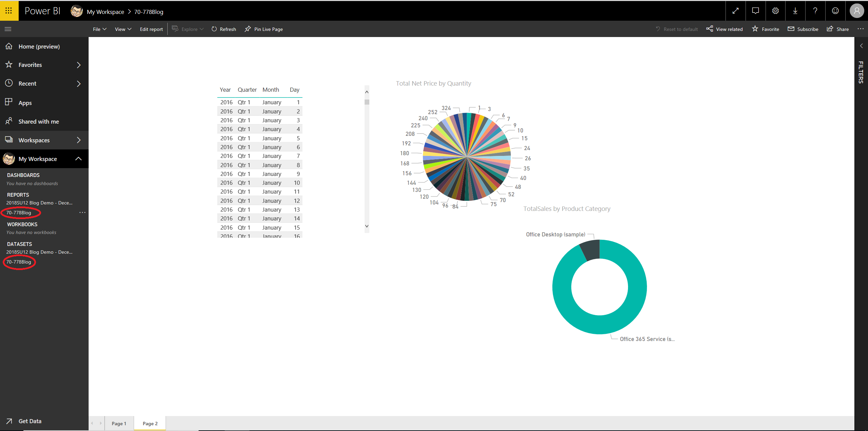868x431 pixels.
Task: Open the Explore dropdown
Action: (188, 29)
